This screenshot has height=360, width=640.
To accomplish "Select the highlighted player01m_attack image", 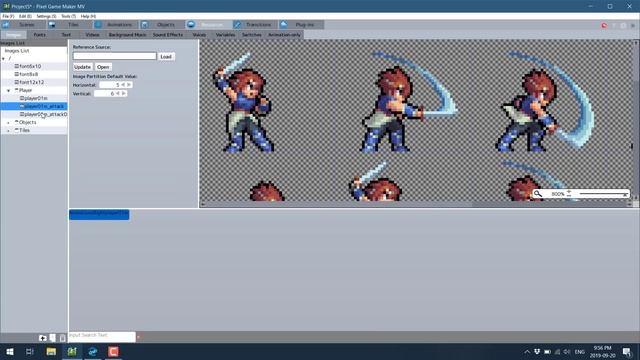I will [34, 106].
